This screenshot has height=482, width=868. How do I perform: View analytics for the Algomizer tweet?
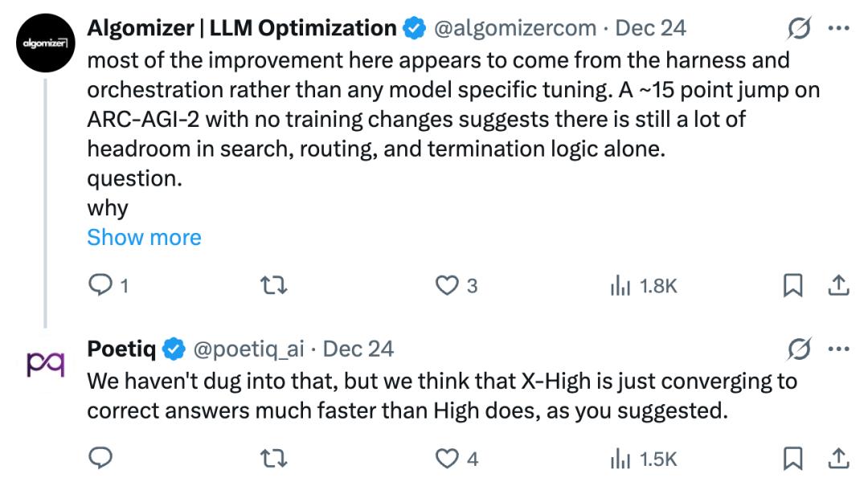(x=620, y=284)
